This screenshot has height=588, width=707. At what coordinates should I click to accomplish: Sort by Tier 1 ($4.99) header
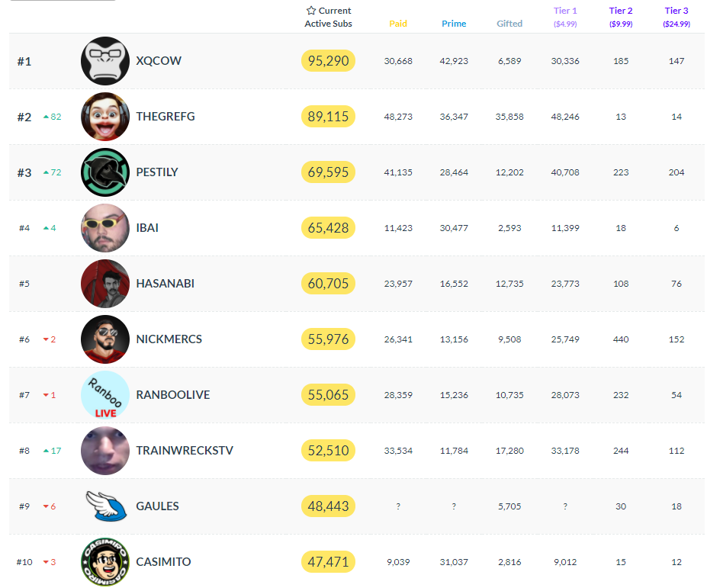(565, 17)
